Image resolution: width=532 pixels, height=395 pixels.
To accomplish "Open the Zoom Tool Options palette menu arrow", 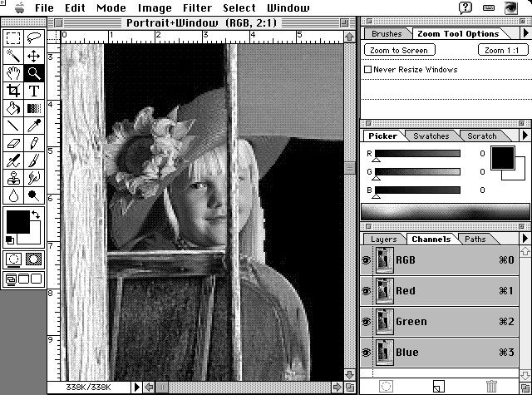I will tap(525, 33).
